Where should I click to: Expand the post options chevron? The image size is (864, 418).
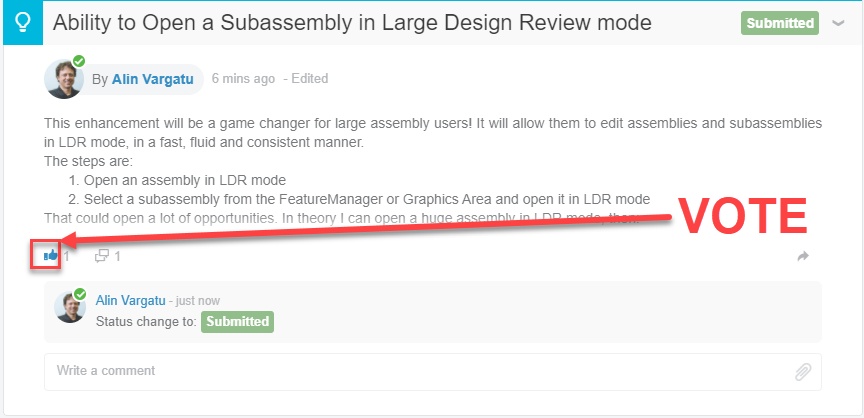[838, 23]
